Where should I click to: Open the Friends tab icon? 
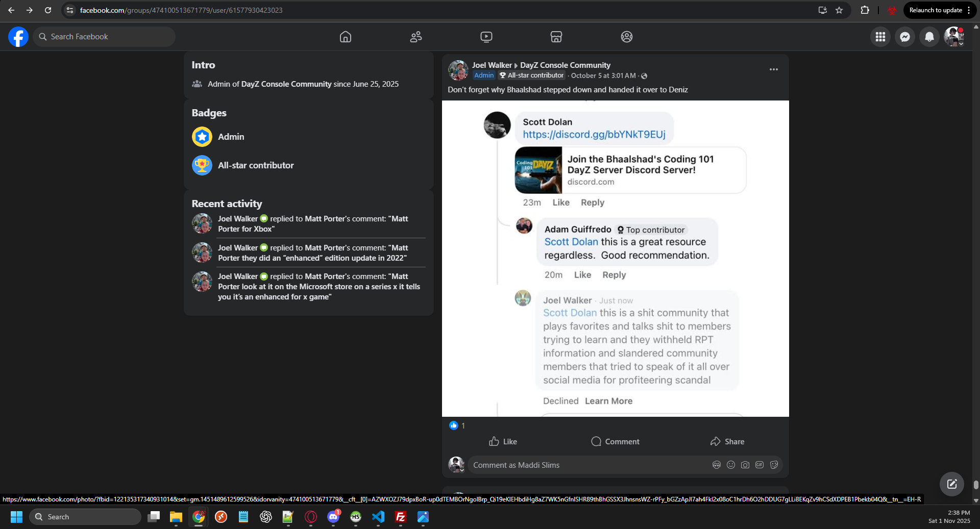(x=416, y=37)
